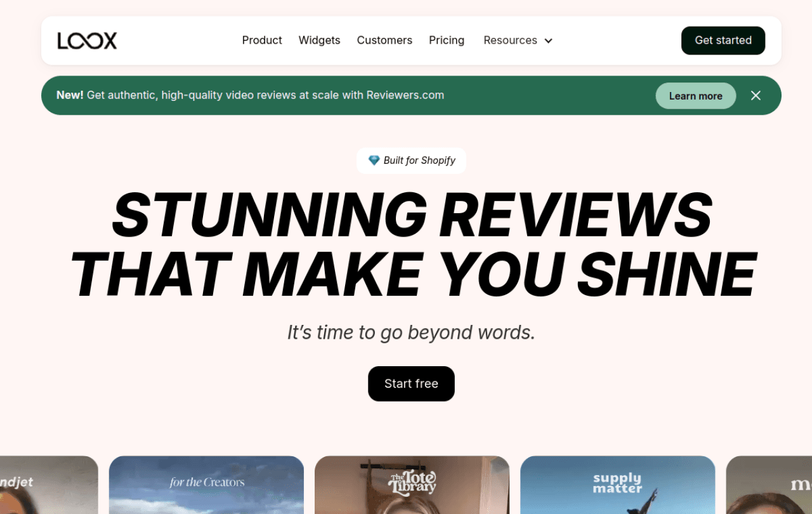Screen dimensions: 812x514
Task: Open the for the Creators video card
Action: (x=206, y=485)
